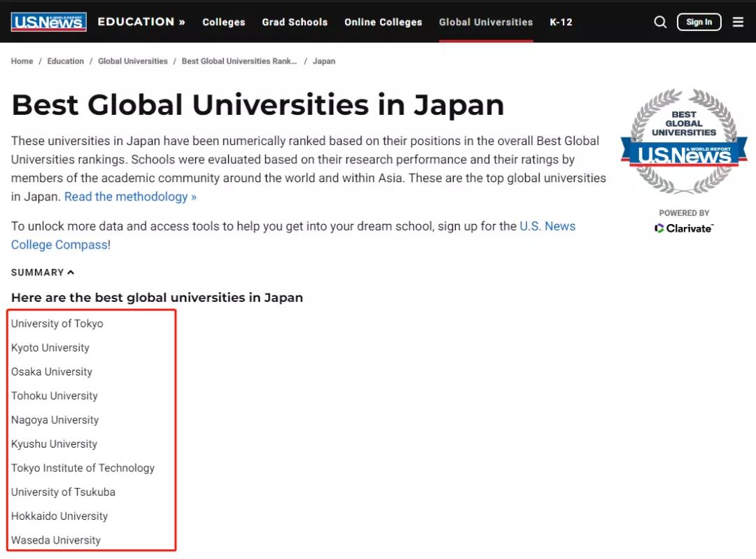Click the U.S. News College Compass link
The height and width of the screenshot is (559, 756).
[548, 226]
